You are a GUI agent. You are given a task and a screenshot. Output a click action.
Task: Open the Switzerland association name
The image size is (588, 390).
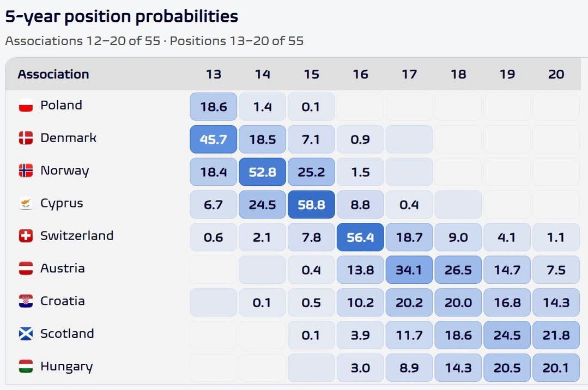77,236
